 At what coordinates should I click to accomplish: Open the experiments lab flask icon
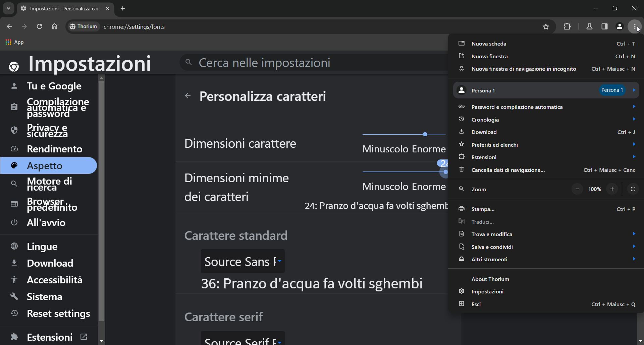coord(590,26)
